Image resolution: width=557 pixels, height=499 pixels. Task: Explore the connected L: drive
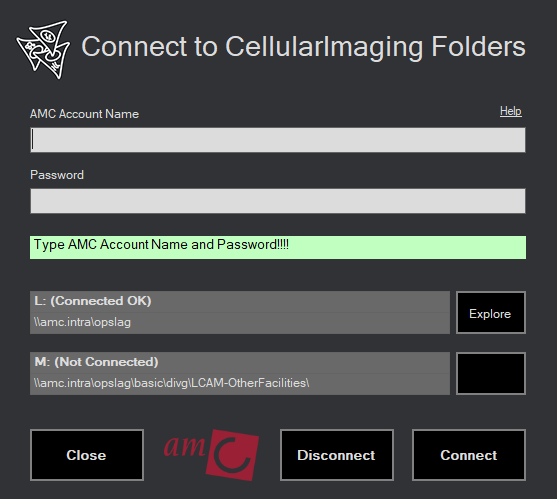pyautogui.click(x=491, y=313)
